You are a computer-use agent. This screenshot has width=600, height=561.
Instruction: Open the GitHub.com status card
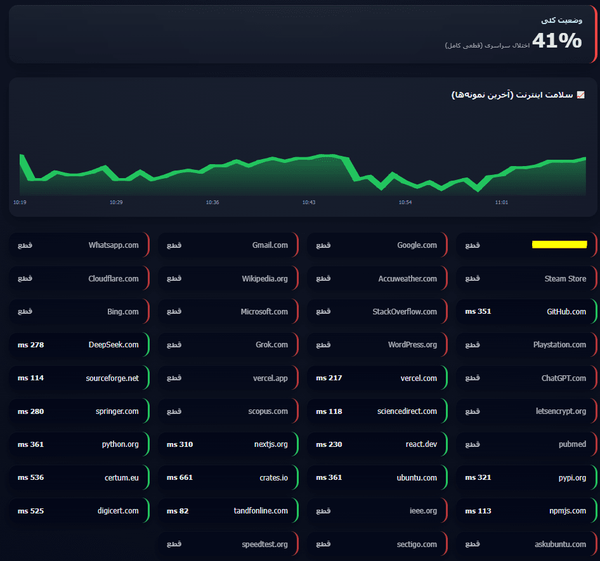[527, 311]
